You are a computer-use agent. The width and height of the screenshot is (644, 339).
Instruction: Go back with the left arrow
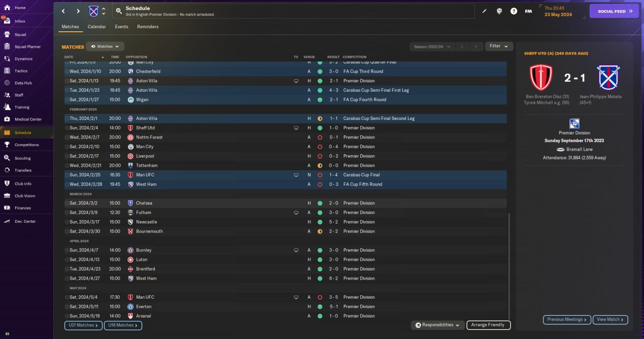pyautogui.click(x=63, y=11)
